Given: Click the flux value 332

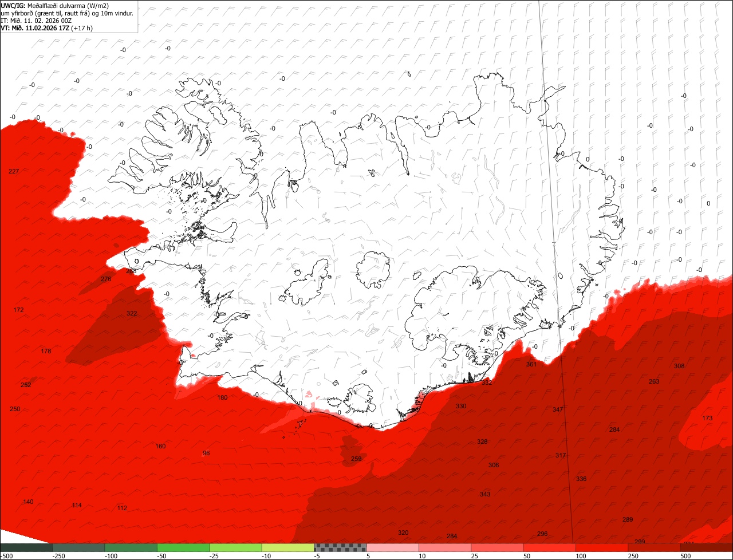Looking at the screenshot, I should 487,382.
